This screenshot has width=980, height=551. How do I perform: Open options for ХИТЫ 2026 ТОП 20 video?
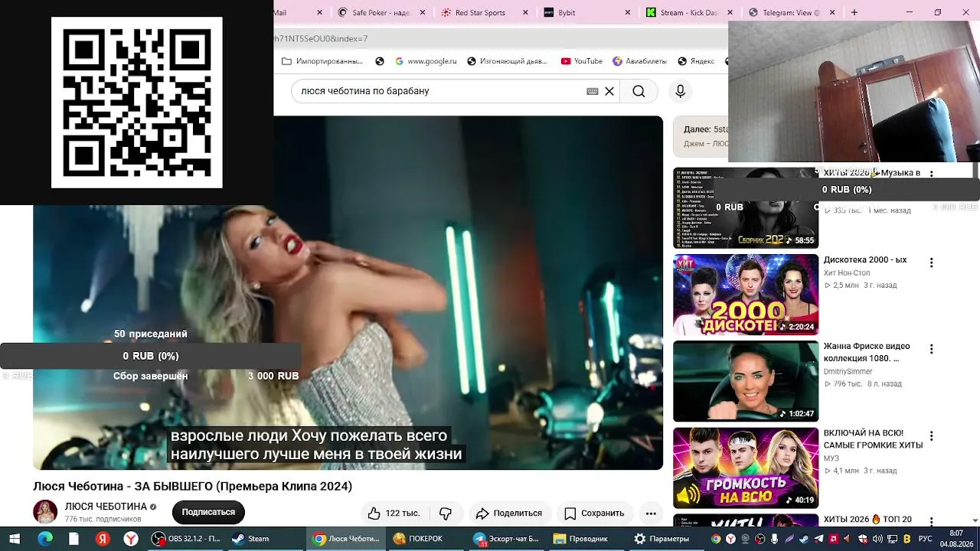932,522
